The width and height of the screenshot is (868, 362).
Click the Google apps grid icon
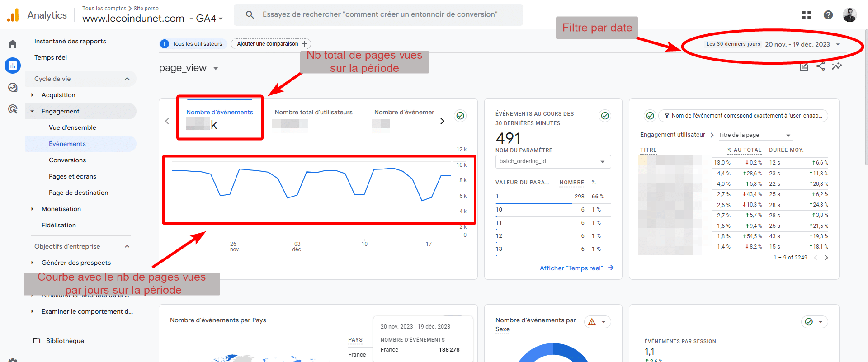807,15
